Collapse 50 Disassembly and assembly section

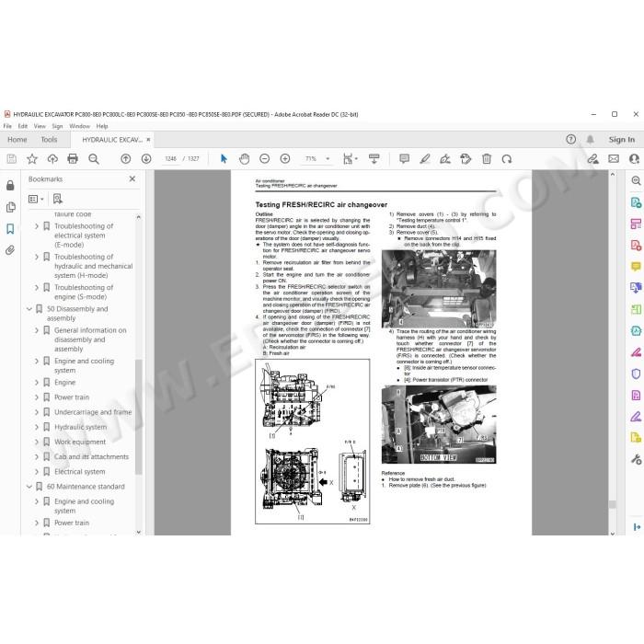click(29, 309)
